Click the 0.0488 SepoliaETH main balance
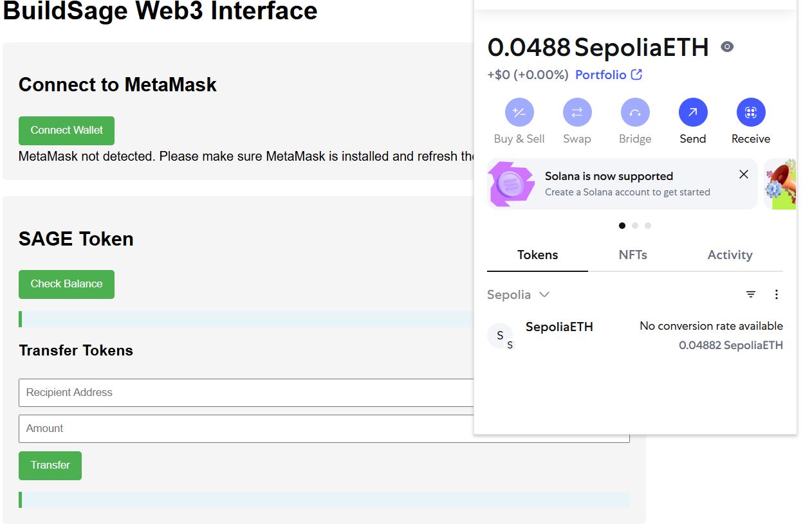The height and width of the screenshot is (531, 812). pyautogui.click(x=598, y=48)
